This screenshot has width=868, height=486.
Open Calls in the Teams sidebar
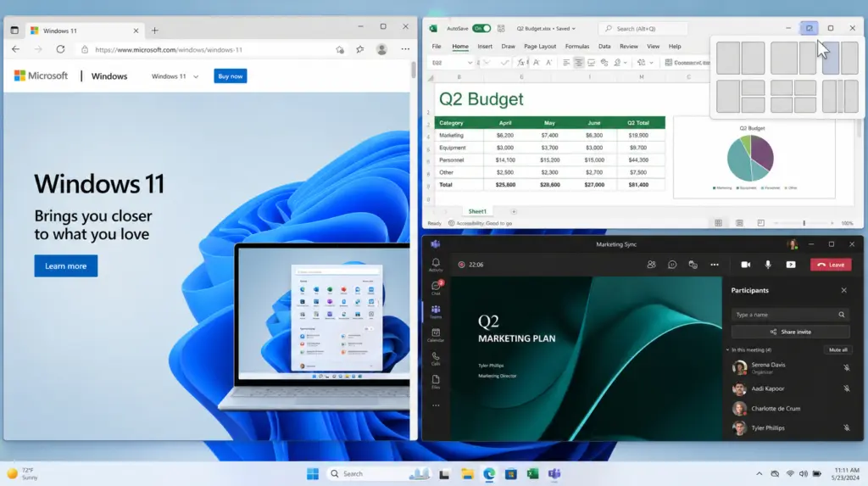[x=436, y=359]
